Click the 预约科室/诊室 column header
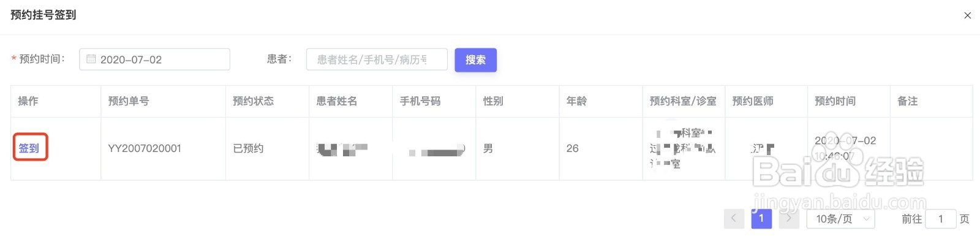 (683, 101)
